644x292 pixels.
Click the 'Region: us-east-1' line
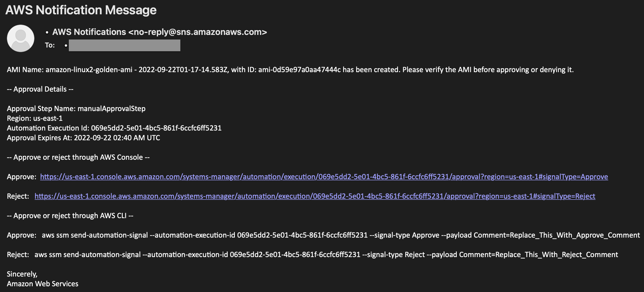click(35, 119)
